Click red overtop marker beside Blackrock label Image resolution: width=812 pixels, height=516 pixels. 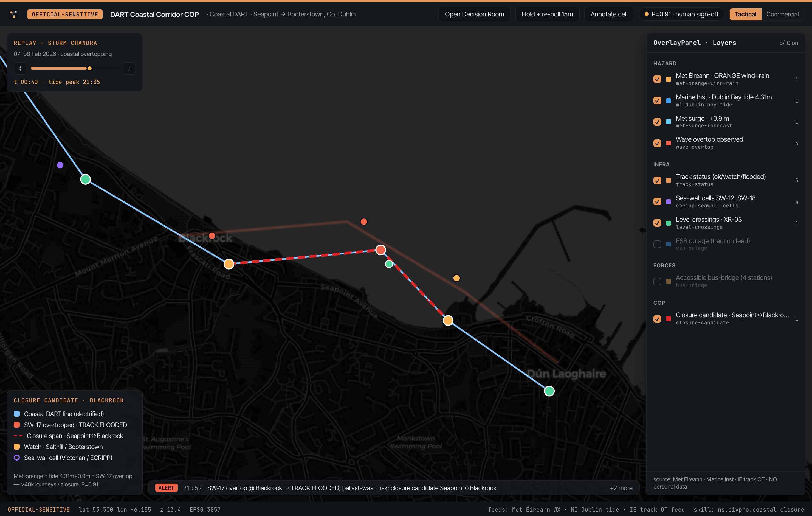212,235
